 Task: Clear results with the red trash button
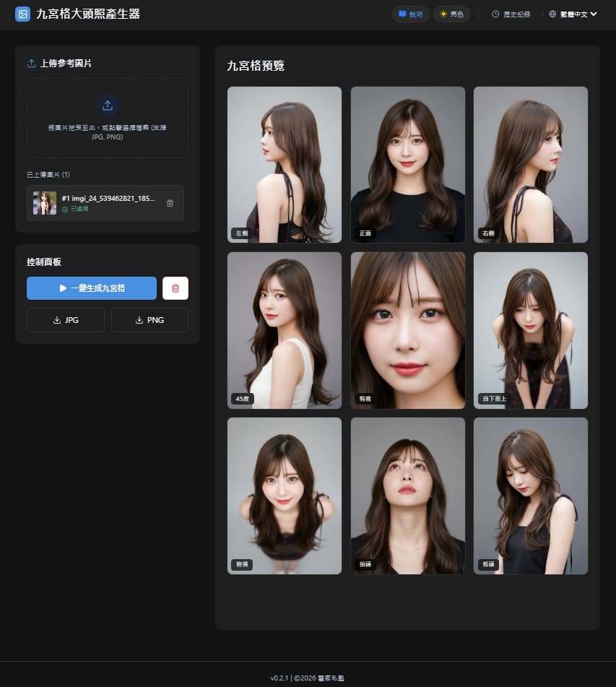pyautogui.click(x=175, y=288)
